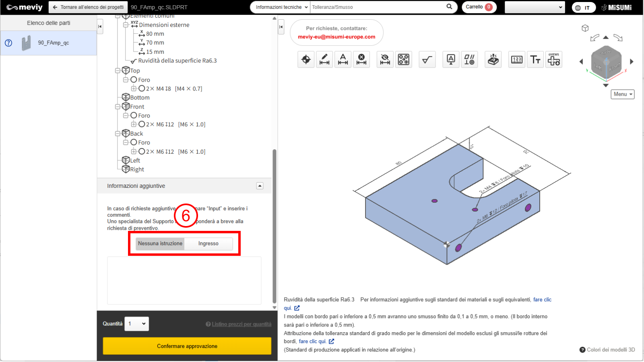Open the view Menu dropdown
644x362 pixels.
pyautogui.click(x=622, y=94)
